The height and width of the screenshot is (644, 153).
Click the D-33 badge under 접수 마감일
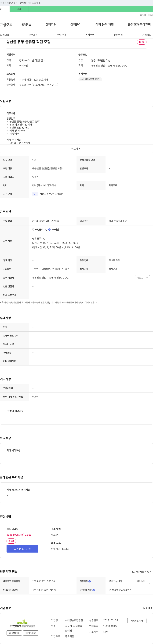pyautogui.click(x=11, y=541)
